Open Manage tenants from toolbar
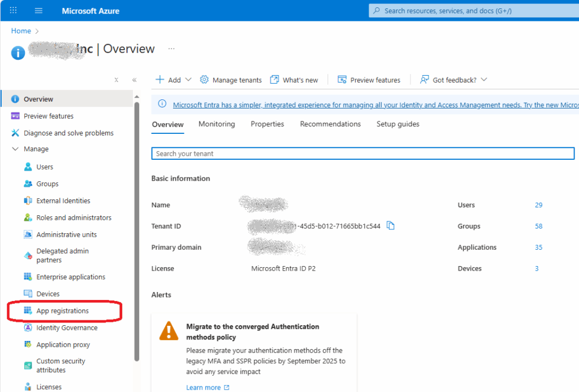Image resolution: width=579 pixels, height=392 pixels. [x=231, y=80]
